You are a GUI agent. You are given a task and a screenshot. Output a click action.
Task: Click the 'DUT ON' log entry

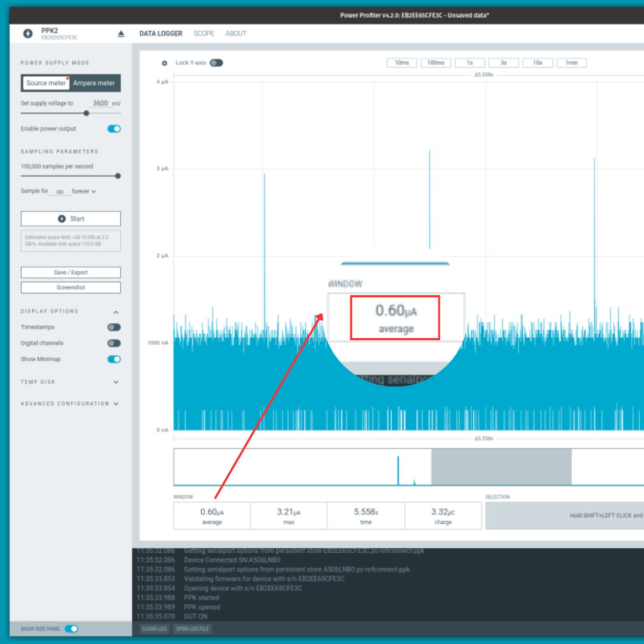click(x=196, y=617)
